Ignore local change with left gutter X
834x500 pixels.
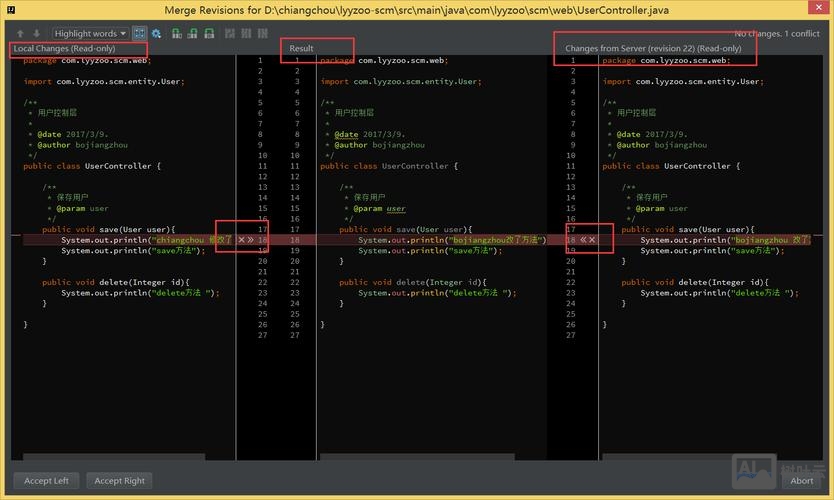tap(241, 240)
